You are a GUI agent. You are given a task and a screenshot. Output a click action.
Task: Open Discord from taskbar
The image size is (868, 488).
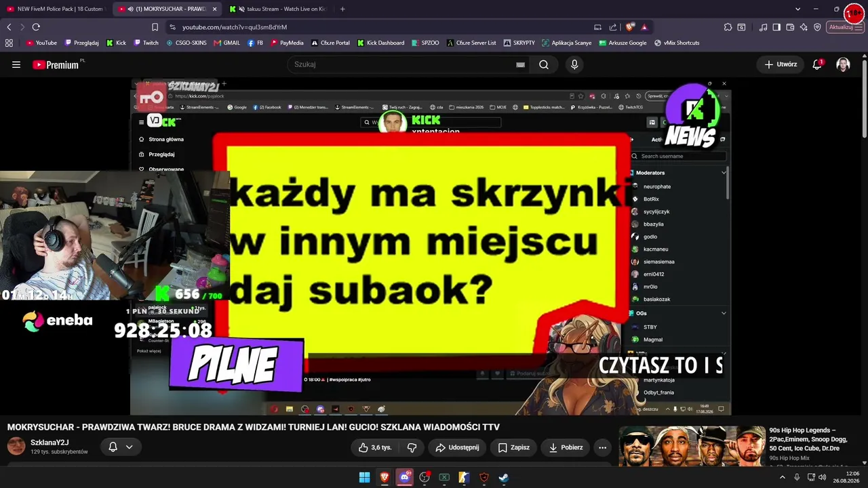(404, 477)
